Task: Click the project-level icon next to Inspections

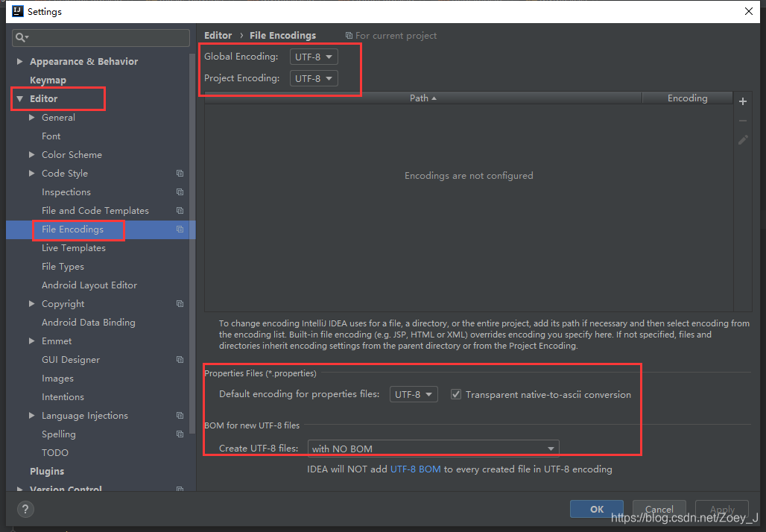Action: click(180, 192)
